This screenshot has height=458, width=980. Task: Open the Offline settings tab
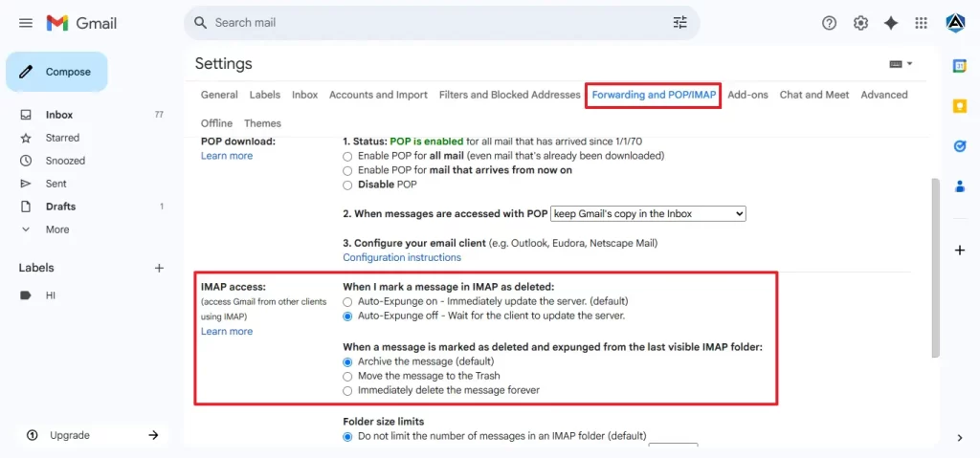pos(217,123)
